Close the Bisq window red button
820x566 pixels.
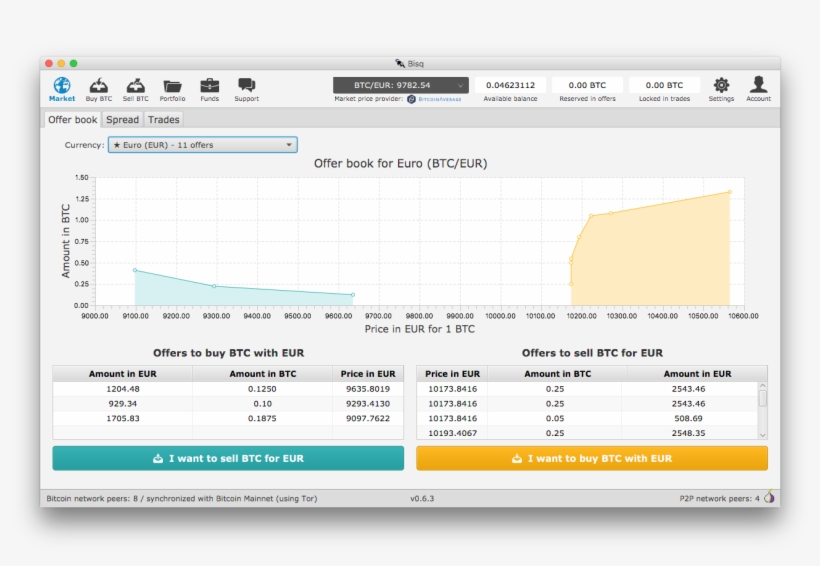pos(49,63)
